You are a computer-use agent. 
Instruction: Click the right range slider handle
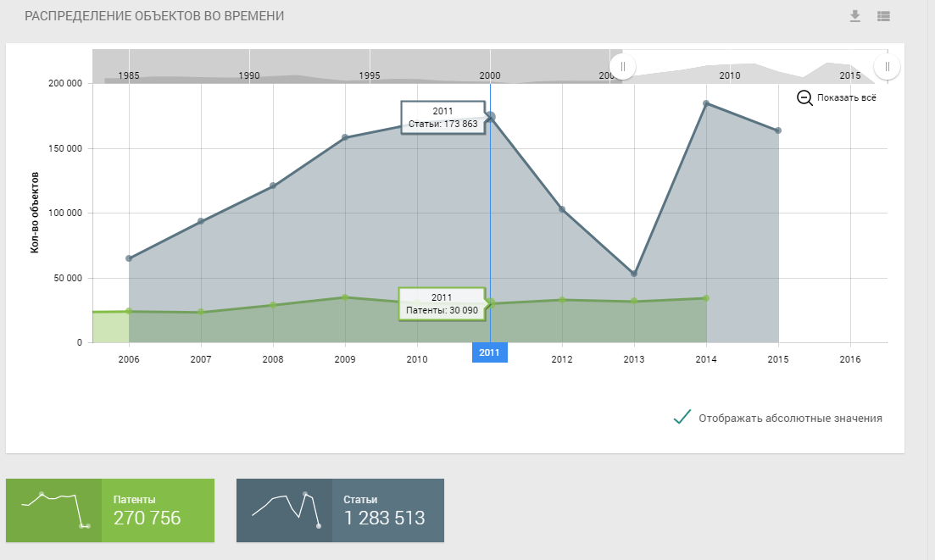tap(887, 66)
